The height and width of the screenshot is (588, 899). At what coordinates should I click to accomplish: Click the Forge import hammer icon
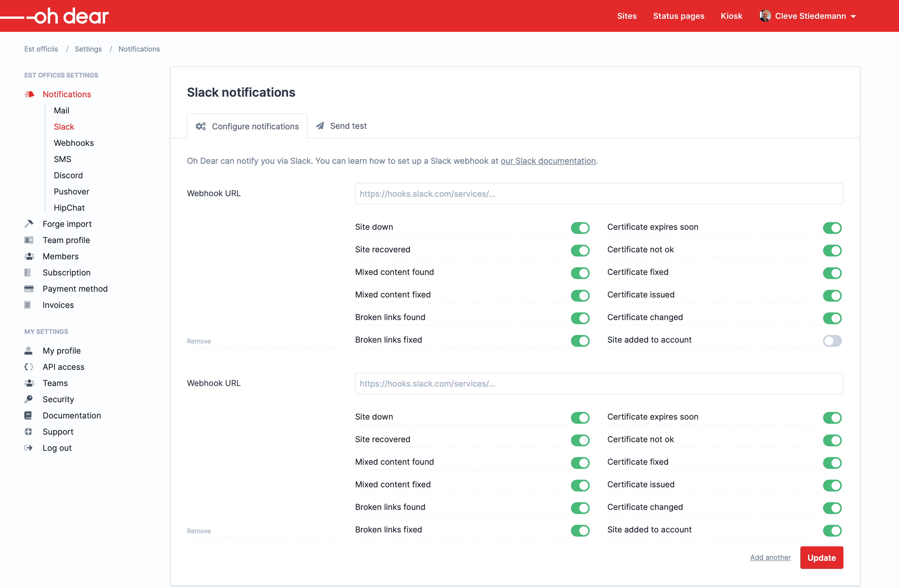29,224
